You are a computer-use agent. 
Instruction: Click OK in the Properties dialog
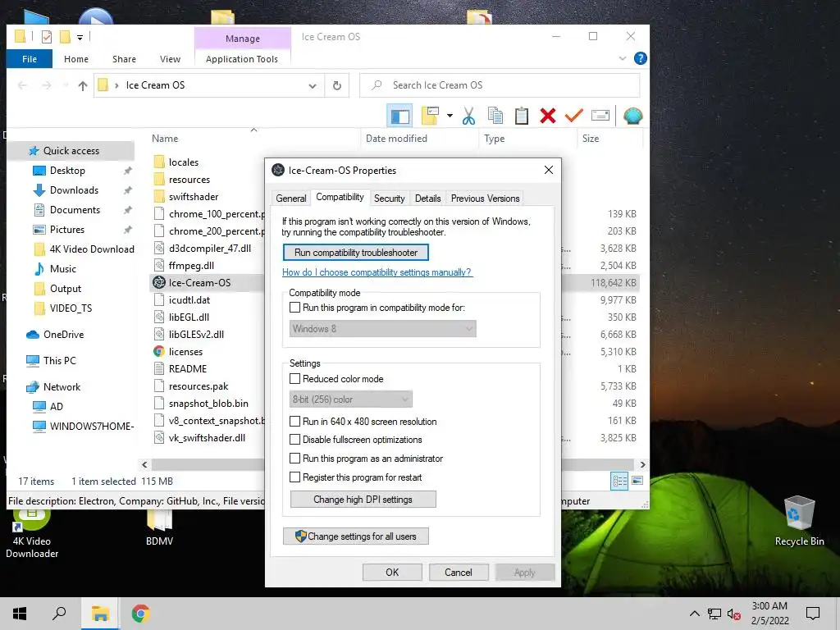click(392, 572)
